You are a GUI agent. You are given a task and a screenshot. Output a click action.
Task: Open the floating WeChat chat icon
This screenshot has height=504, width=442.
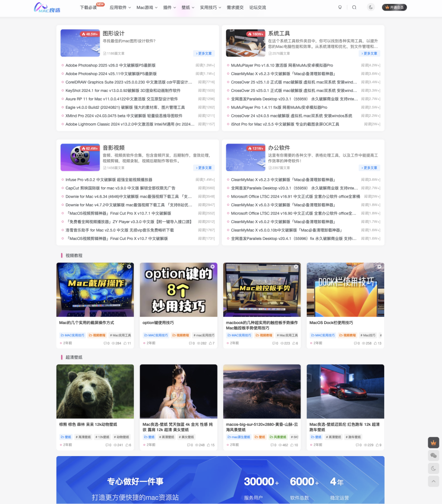[x=433, y=456]
